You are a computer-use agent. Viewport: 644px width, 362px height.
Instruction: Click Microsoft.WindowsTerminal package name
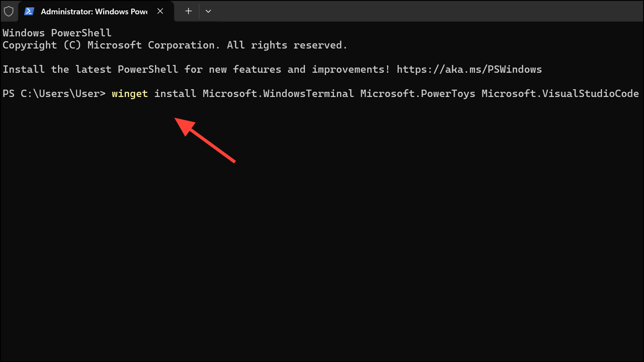coord(278,94)
